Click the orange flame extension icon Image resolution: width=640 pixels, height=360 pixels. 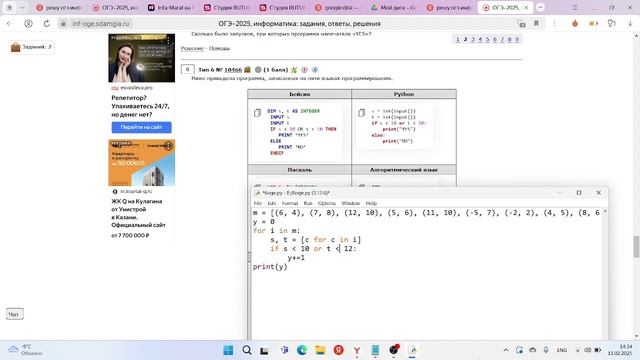pos(575,24)
